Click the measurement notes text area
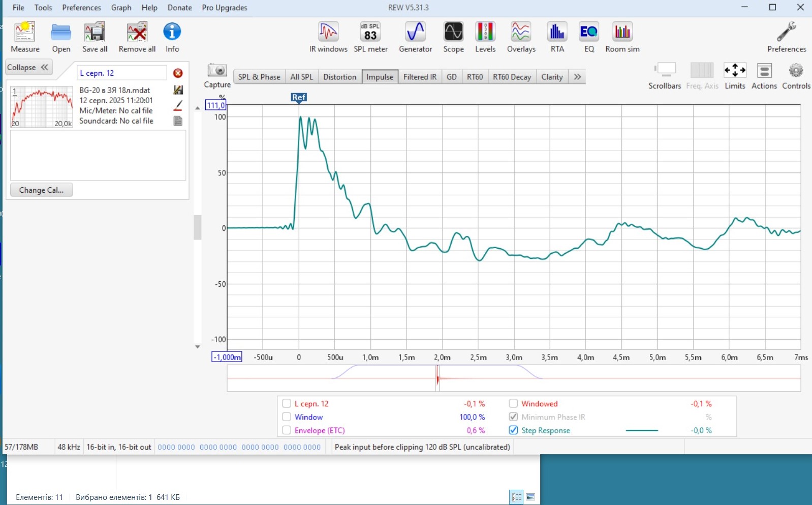 (x=98, y=155)
